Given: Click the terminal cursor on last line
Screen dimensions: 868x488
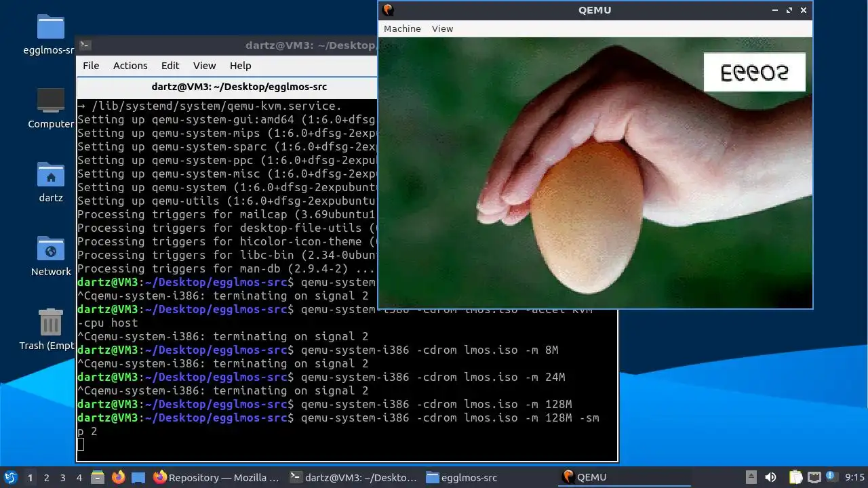Looking at the screenshot, I should 81,445.
